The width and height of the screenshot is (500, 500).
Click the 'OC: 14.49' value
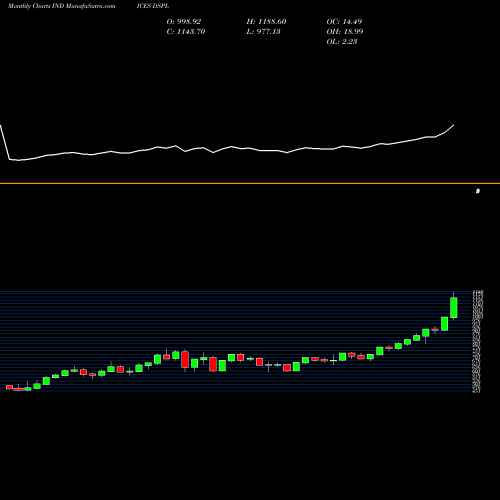coord(344,21)
